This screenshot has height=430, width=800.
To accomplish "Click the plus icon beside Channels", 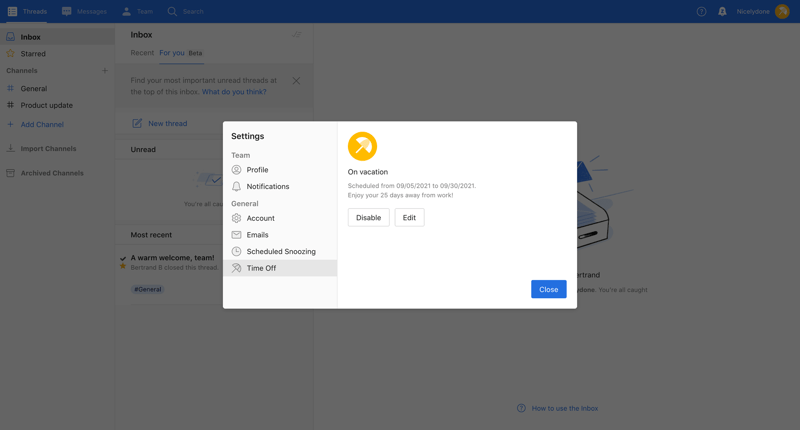I will pos(105,70).
